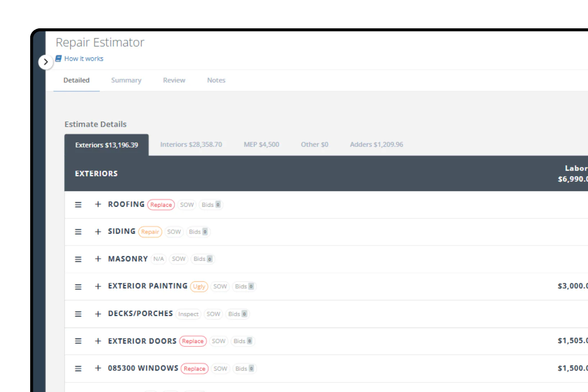Viewport: 588px width, 392px height.
Task: View Bids for Exterior Doors row
Action: point(243,341)
